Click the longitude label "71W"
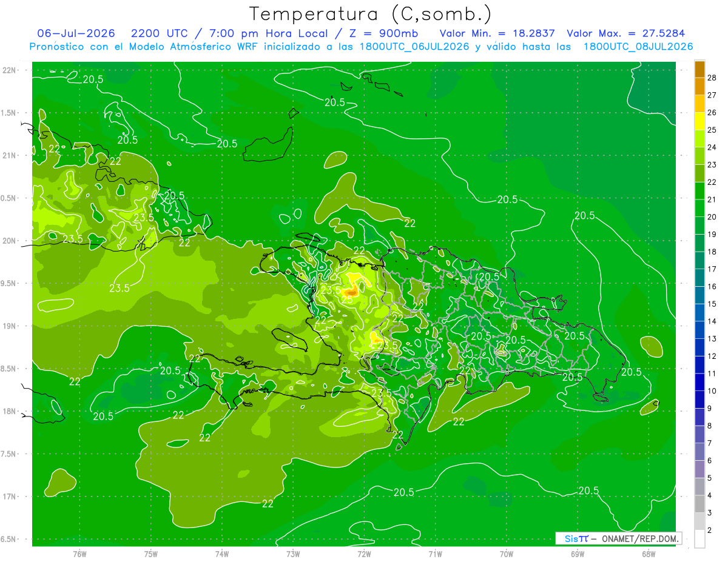 click(435, 554)
